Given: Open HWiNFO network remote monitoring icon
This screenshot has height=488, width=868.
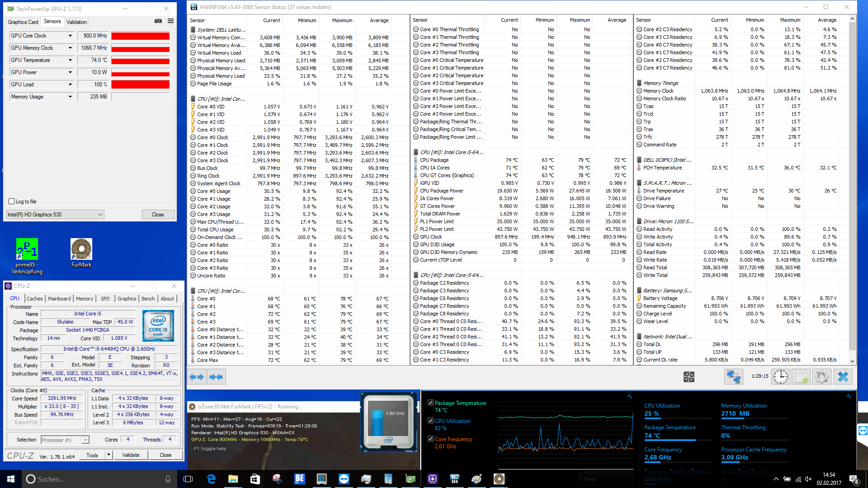Looking at the screenshot, I should coord(733,377).
